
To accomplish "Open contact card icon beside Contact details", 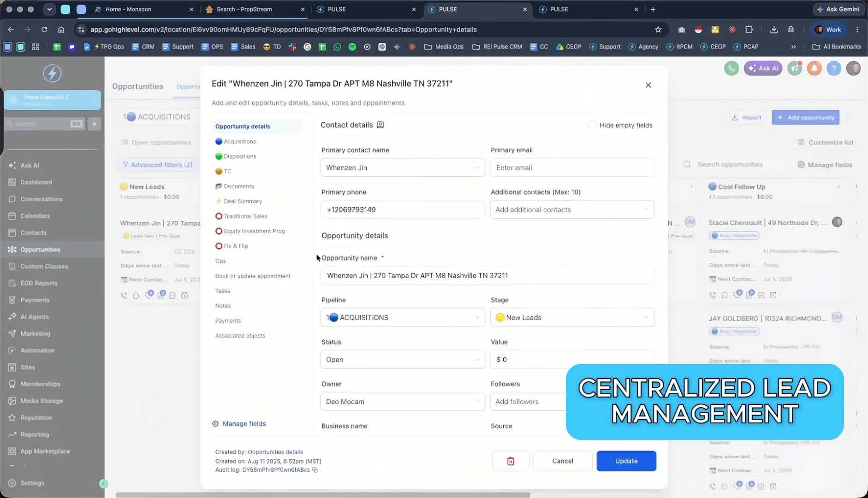I will pos(380,125).
